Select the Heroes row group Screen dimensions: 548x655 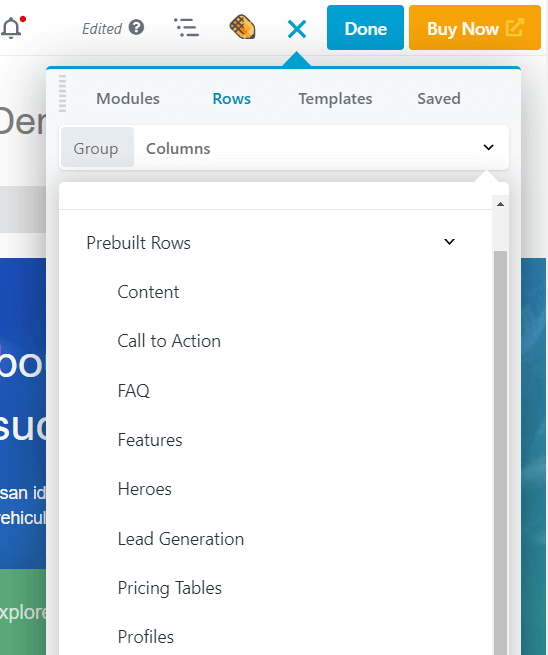point(145,489)
